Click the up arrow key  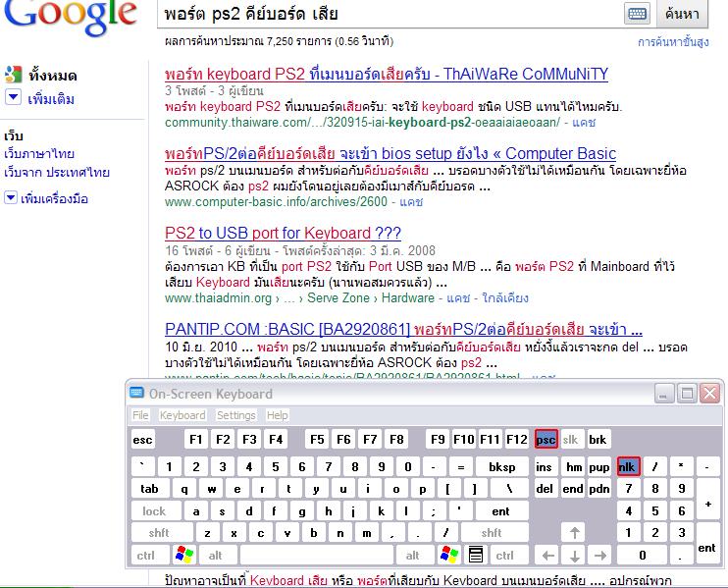pos(574,533)
